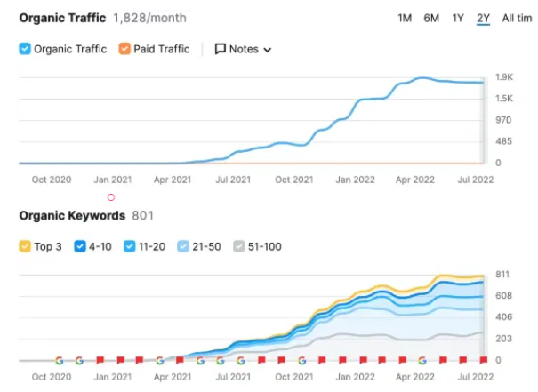Screen dimensions: 538x392
Task: Uncheck the 51-100 keyword range
Action: click(x=238, y=246)
